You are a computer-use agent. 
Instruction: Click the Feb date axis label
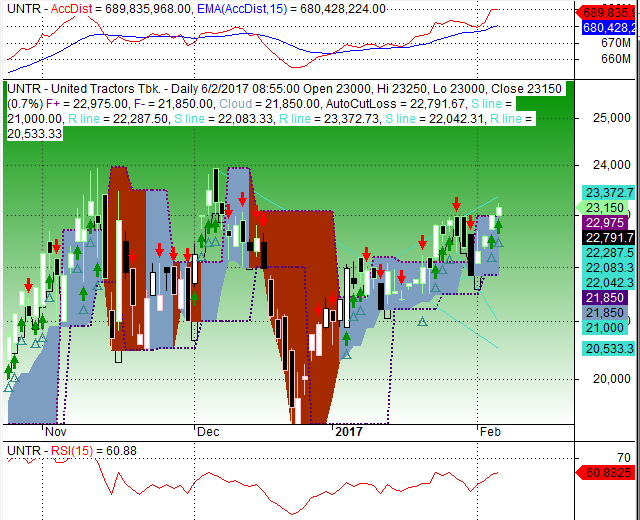[x=490, y=432]
